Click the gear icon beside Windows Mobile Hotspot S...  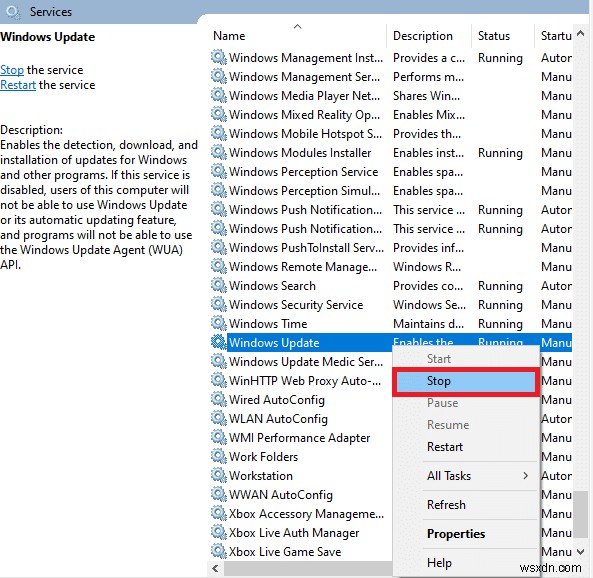219,133
